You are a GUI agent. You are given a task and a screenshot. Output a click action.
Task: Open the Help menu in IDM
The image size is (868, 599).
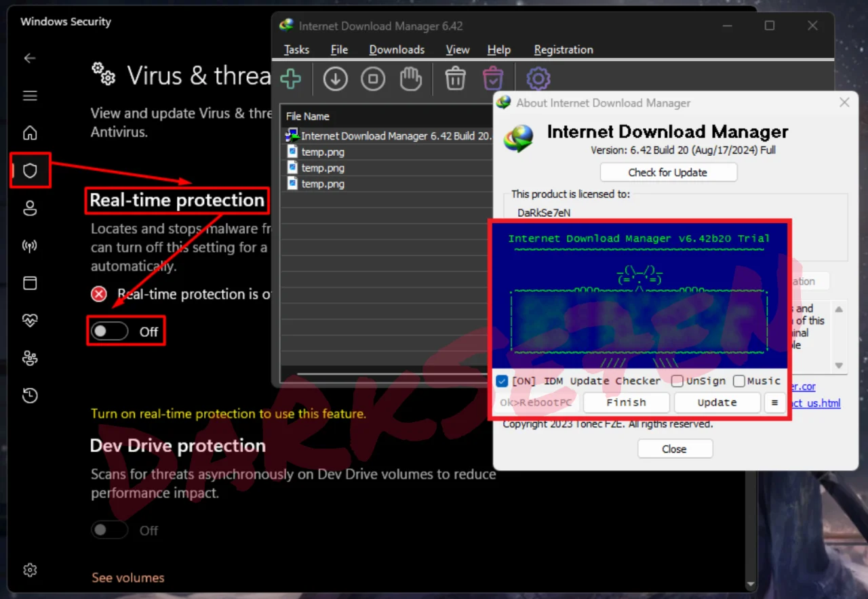point(499,49)
